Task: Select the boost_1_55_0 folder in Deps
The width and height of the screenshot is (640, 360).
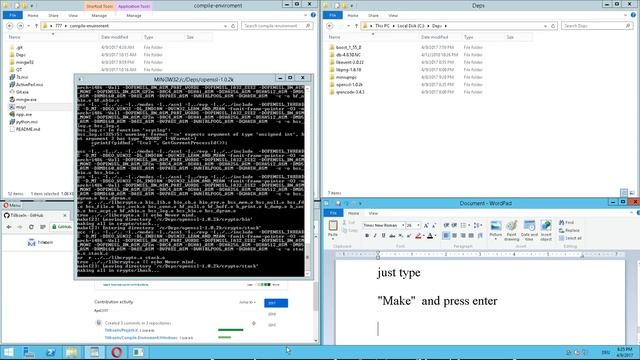Action: click(x=348, y=47)
